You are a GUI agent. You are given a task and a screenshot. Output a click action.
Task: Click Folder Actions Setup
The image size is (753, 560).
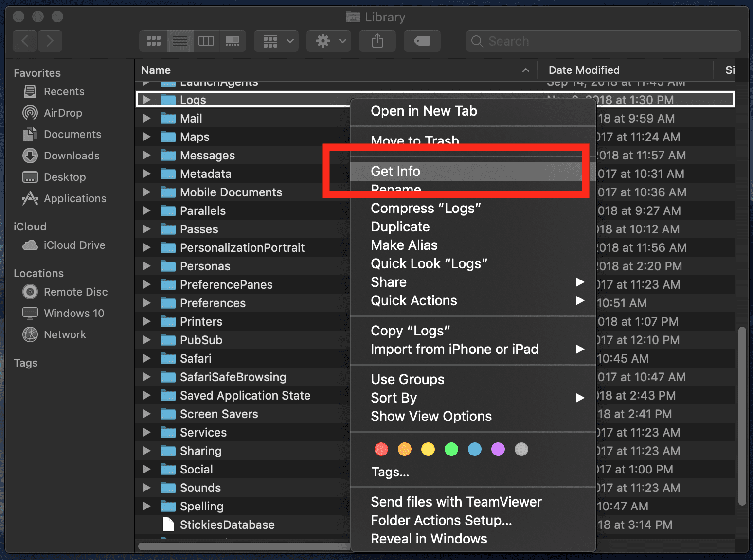click(x=441, y=520)
